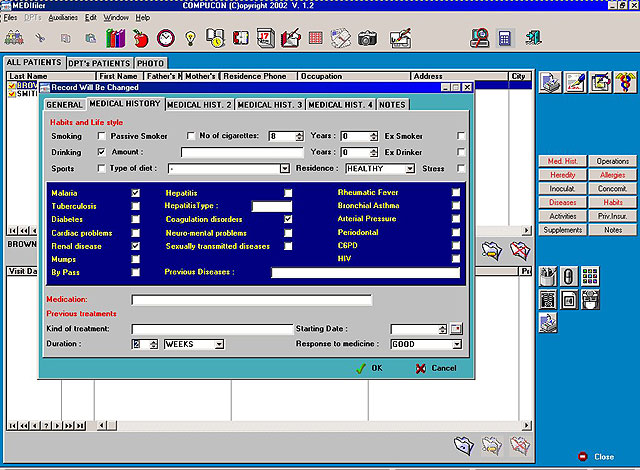Expand the Type of diet dropdown

(284, 168)
